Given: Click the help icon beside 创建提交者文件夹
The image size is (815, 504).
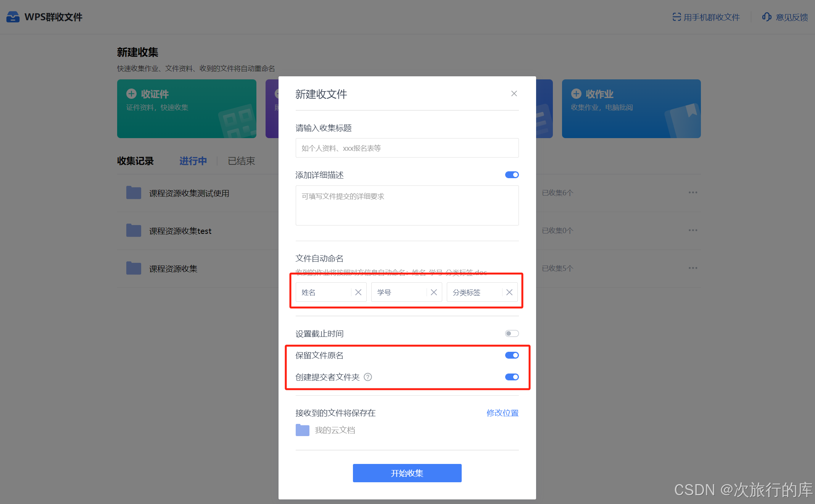Looking at the screenshot, I should (367, 377).
